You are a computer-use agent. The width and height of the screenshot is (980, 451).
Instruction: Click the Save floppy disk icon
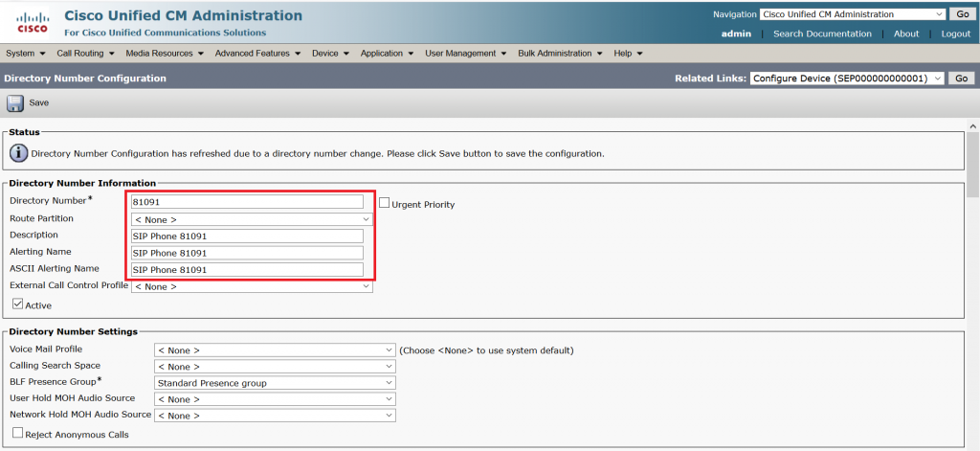click(x=15, y=102)
